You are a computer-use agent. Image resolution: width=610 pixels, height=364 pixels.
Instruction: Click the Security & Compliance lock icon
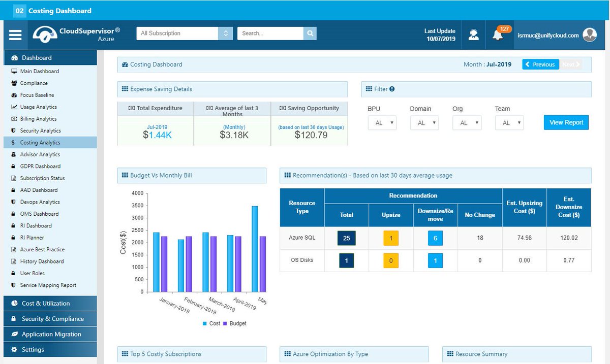(14, 319)
